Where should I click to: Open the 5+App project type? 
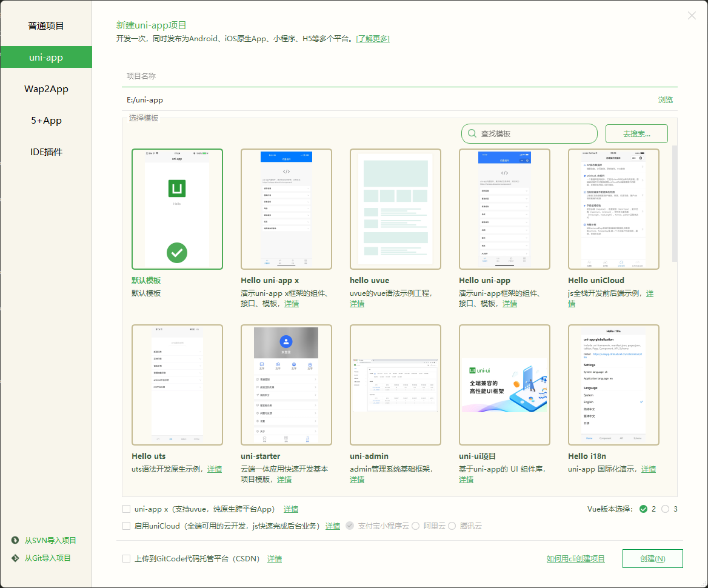45,120
